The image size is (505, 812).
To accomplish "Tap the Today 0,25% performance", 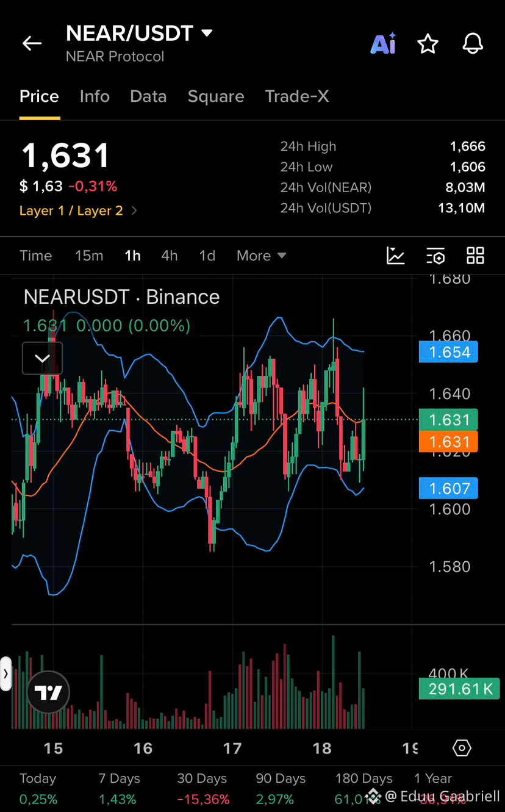I will click(x=39, y=799).
